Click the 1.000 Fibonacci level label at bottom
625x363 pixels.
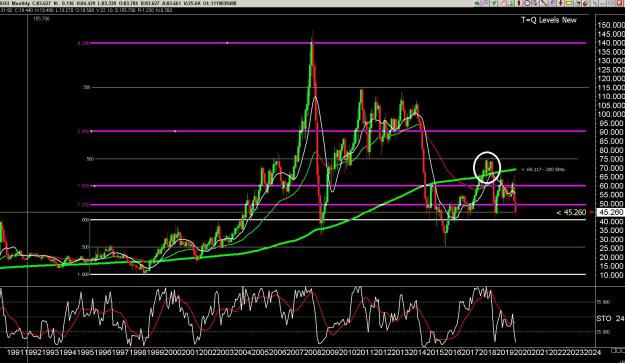click(x=83, y=274)
